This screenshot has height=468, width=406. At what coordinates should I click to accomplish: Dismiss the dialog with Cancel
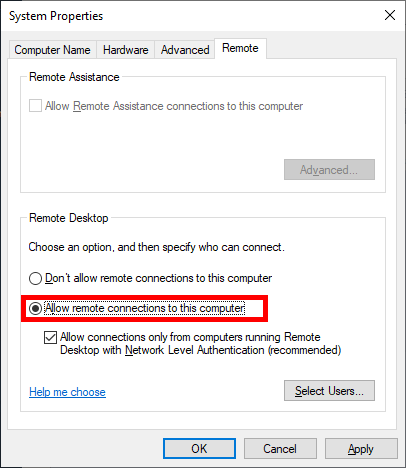pos(280,449)
